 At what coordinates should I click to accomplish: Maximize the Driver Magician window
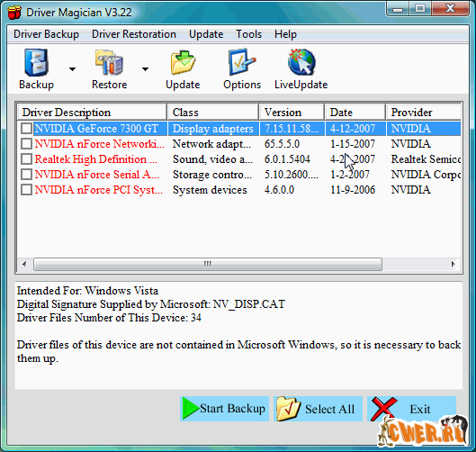pyautogui.click(x=420, y=8)
